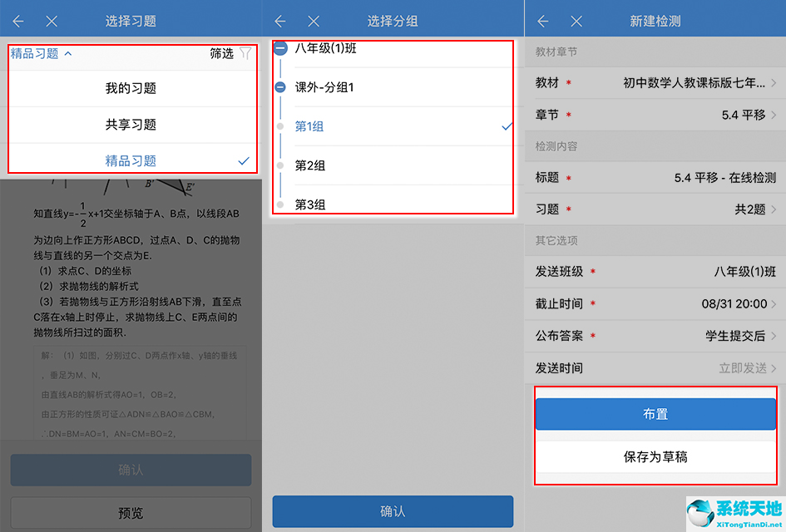Tap the back arrow on 选择习题 header
The image size is (786, 532).
(17, 20)
